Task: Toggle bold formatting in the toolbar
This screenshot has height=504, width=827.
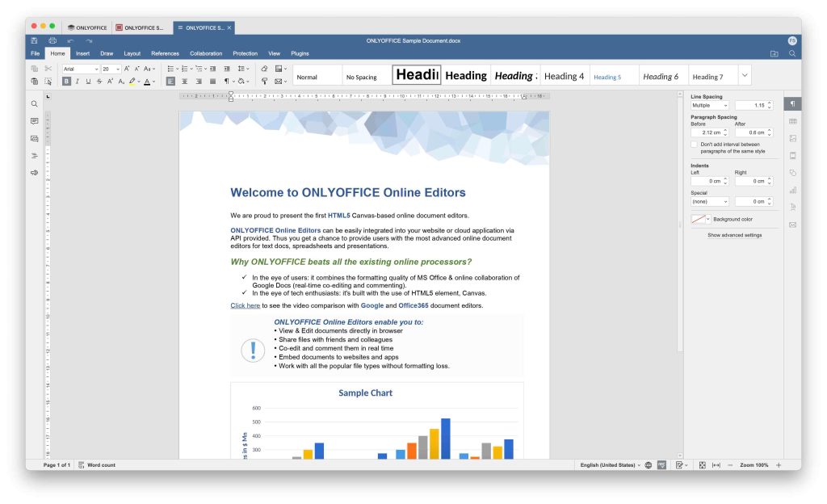Action: pos(67,82)
